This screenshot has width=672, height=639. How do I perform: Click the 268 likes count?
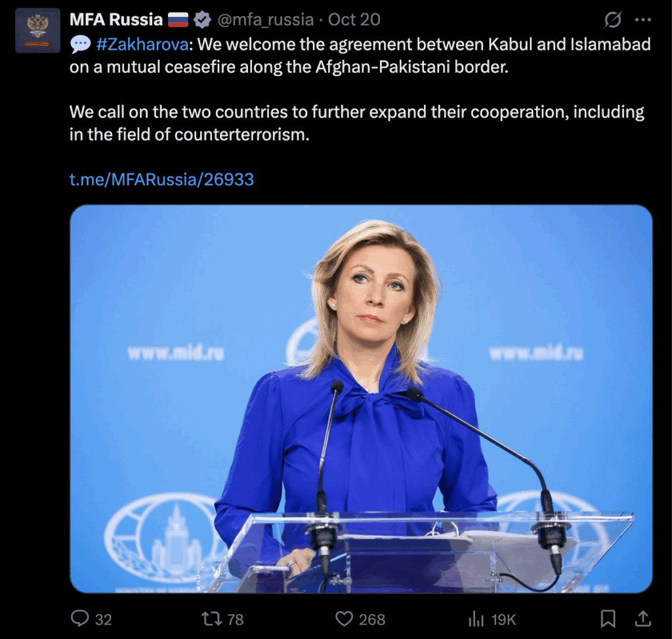[x=372, y=620]
